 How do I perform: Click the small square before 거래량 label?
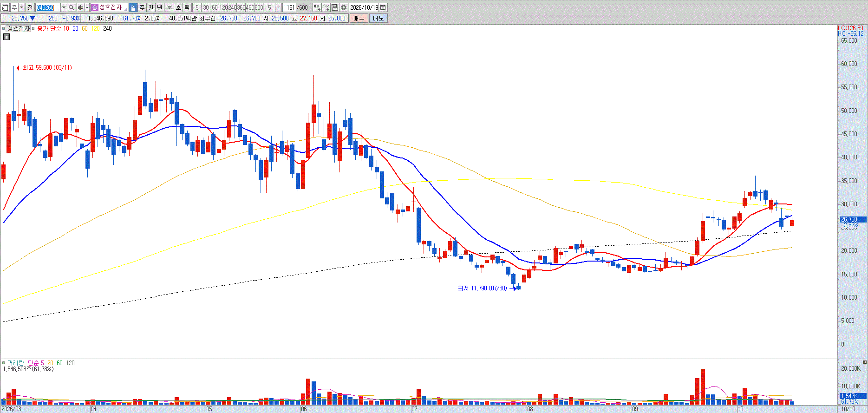(x=4, y=363)
